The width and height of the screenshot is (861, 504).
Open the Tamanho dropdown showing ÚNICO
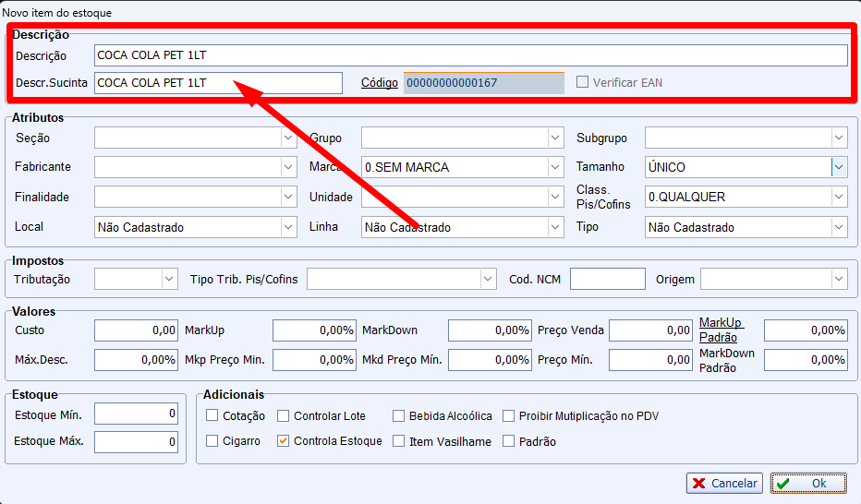[x=839, y=167]
